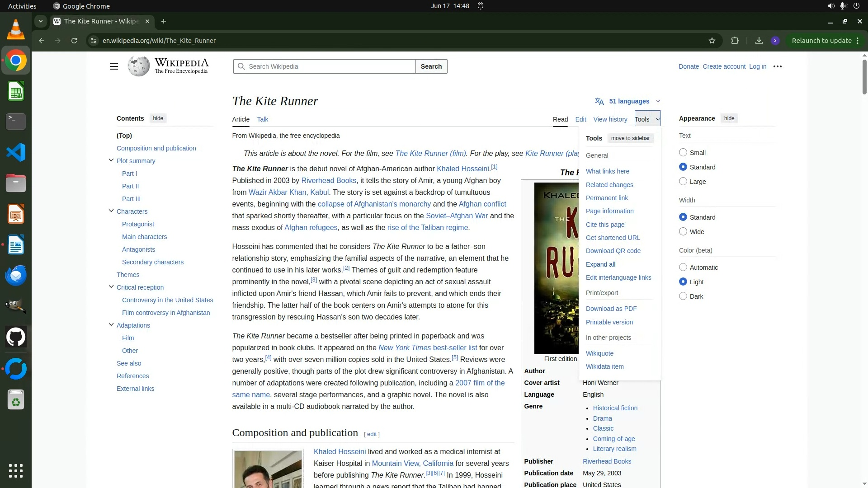Open the personal tools ellipsis menu
Viewport: 868px width, 488px height.
[x=778, y=66]
